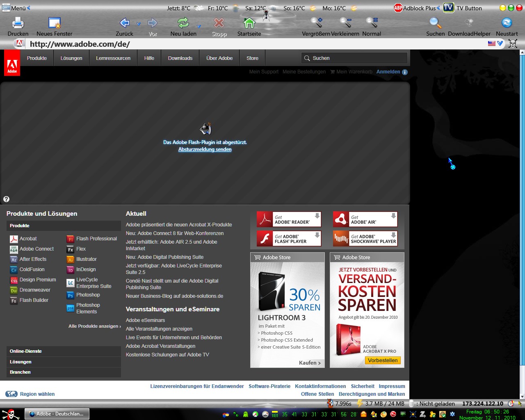Open the Store navigation item

(x=253, y=58)
